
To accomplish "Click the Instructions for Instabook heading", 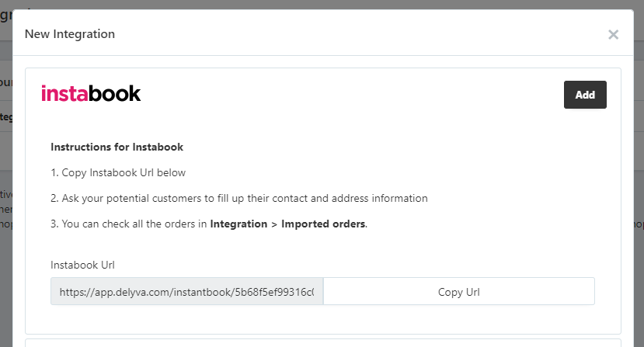I will (x=117, y=147).
